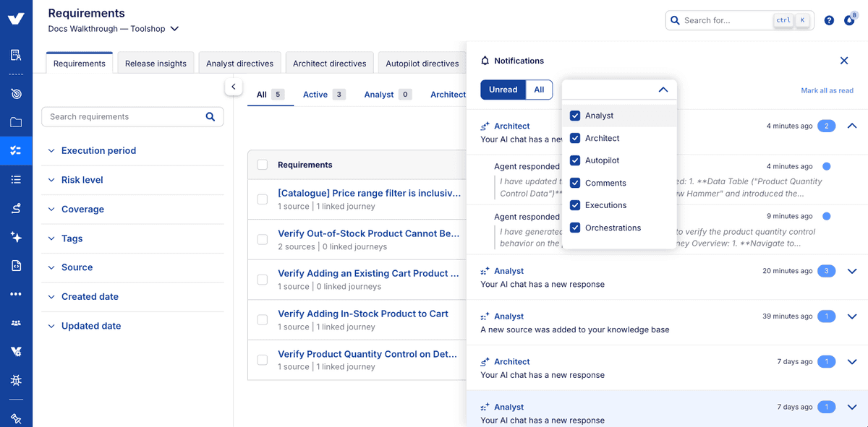Image resolution: width=868 pixels, height=427 pixels.
Task: Click the count badge 3 on Analyst notification
Action: pos(826,271)
